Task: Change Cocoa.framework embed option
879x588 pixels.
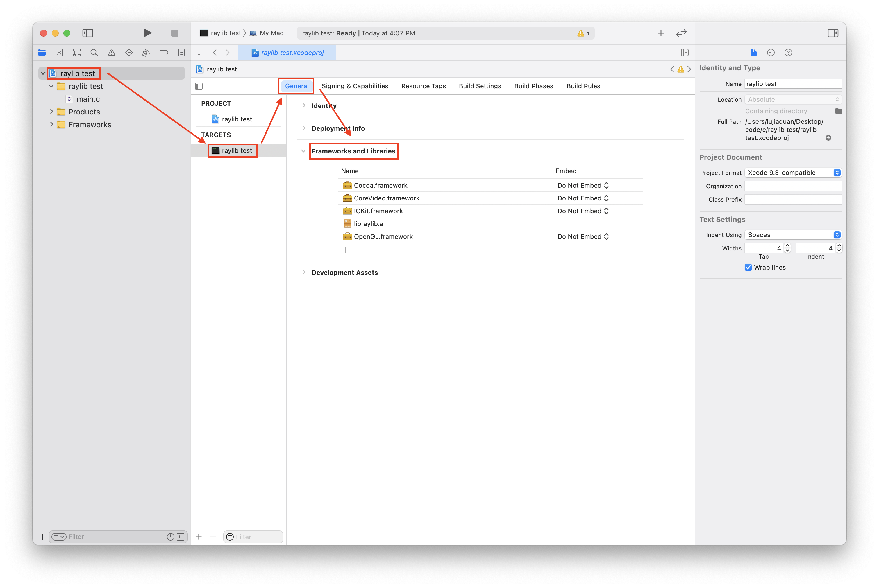Action: click(583, 185)
